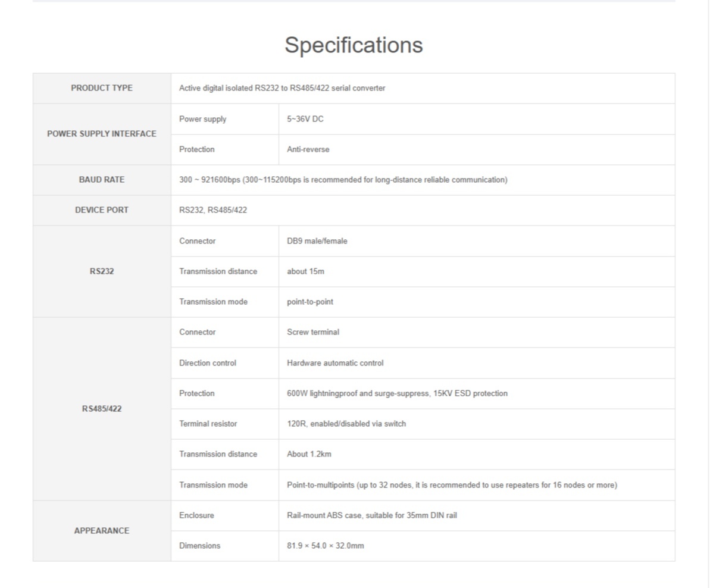This screenshot has height=588, width=710.
Task: Select the Hardware automatic control value
Action: (335, 363)
